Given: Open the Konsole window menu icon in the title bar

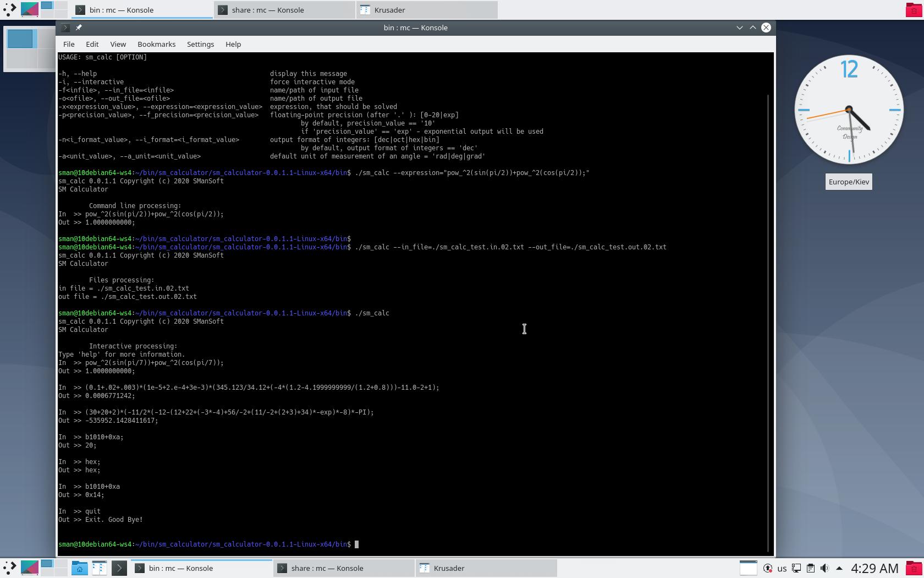Looking at the screenshot, I should 65,28.
